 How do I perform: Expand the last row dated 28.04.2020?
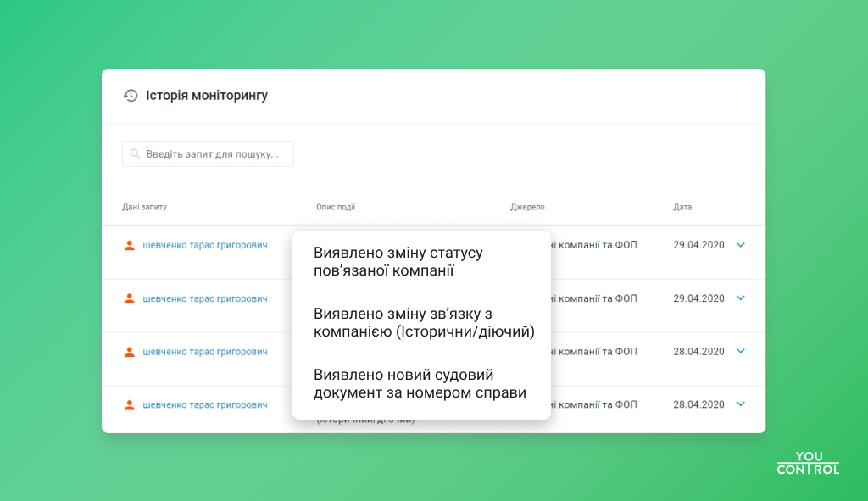click(x=740, y=404)
